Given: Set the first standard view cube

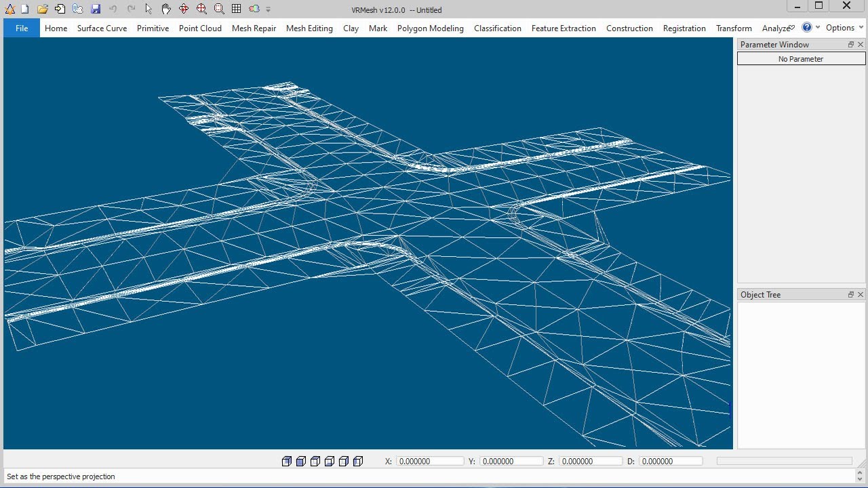Looking at the screenshot, I should pyautogui.click(x=286, y=462).
